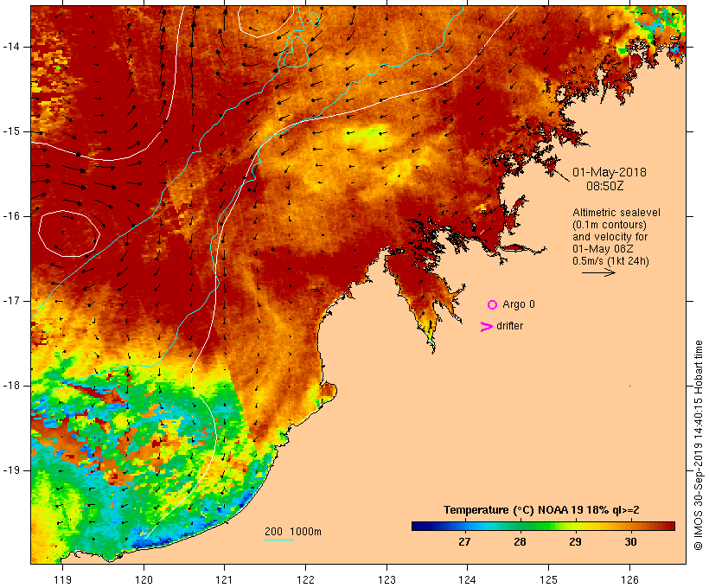Click the '119' longitude axis label
Image resolution: width=709 pixels, height=588 pixels.
[x=62, y=579]
